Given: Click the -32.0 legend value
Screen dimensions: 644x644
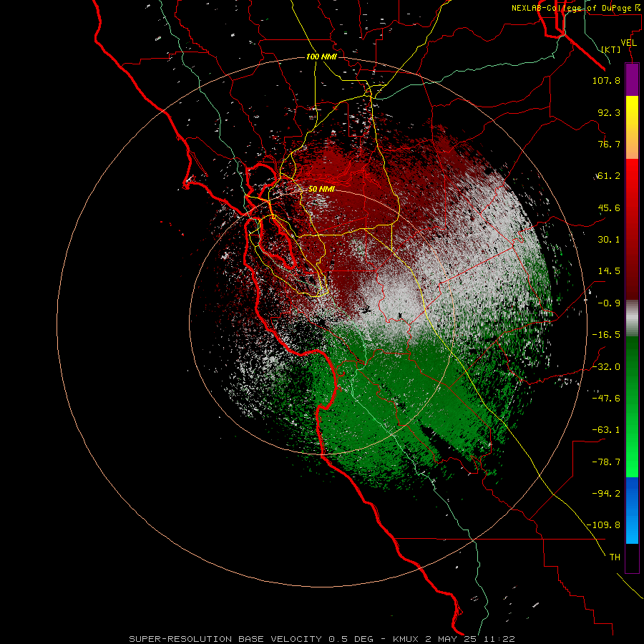Looking at the screenshot, I should (x=606, y=367).
